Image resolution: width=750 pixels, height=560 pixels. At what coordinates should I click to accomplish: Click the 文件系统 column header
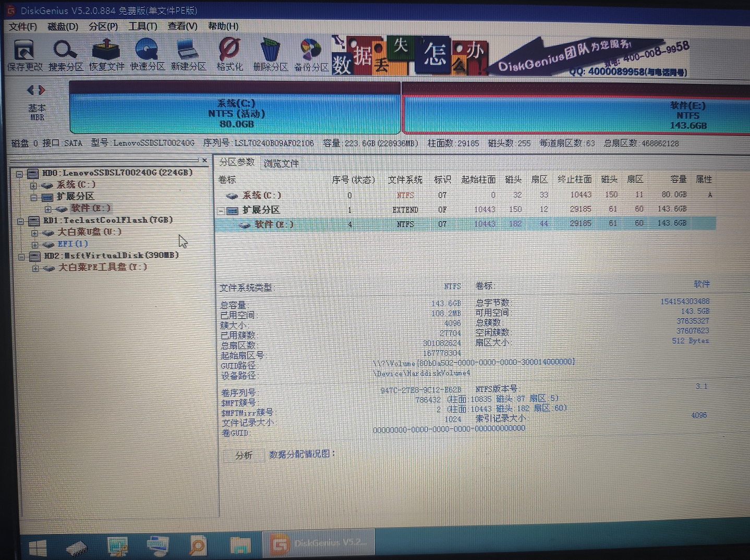tap(405, 179)
